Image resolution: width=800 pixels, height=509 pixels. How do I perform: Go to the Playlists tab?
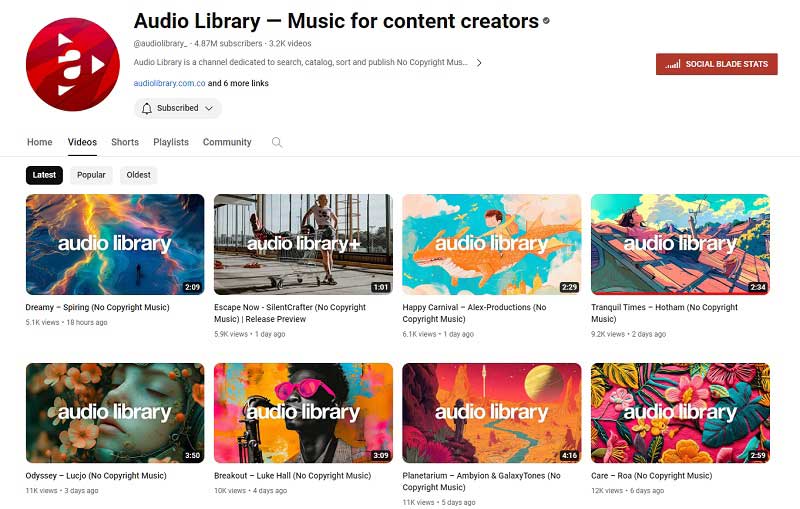pyautogui.click(x=171, y=142)
